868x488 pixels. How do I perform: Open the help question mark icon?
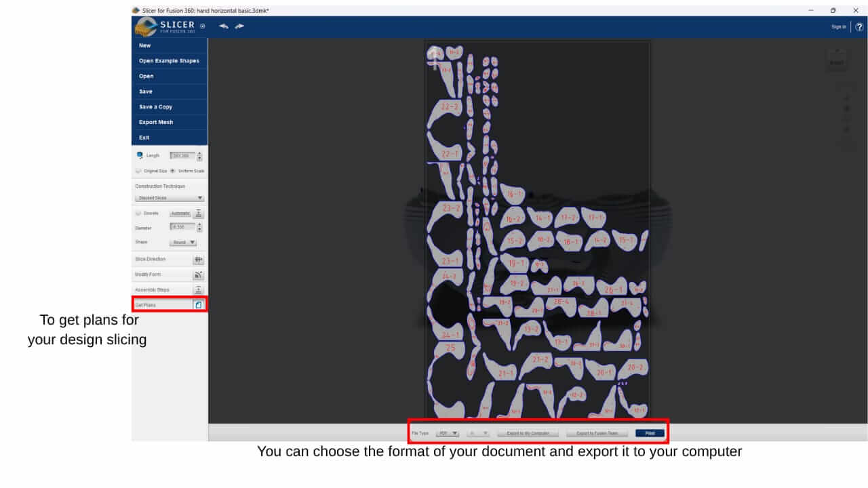click(x=859, y=26)
